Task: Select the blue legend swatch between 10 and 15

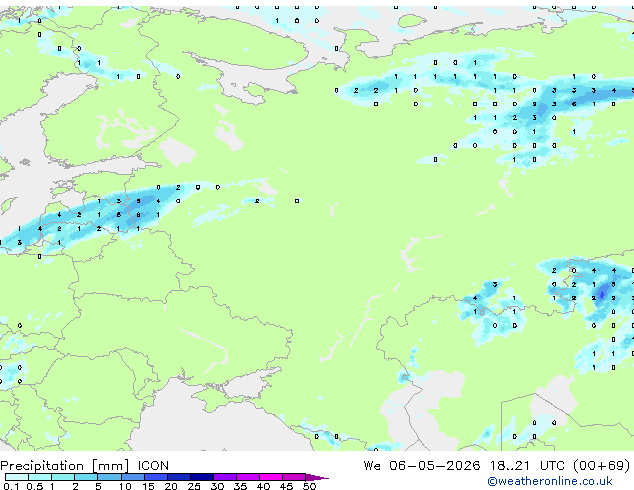Action: [132, 477]
